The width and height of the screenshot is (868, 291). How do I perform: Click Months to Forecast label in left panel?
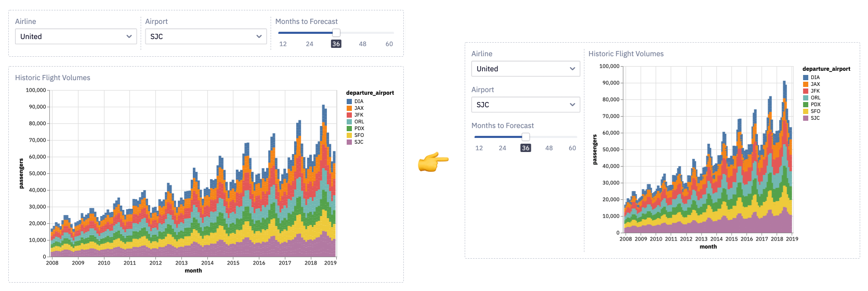pos(306,21)
